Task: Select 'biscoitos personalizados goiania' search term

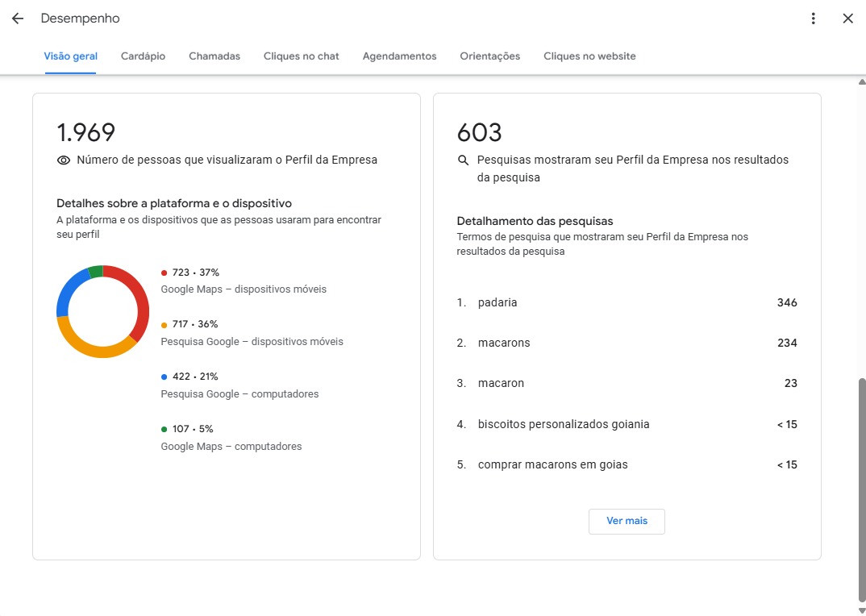Action: 627,424
